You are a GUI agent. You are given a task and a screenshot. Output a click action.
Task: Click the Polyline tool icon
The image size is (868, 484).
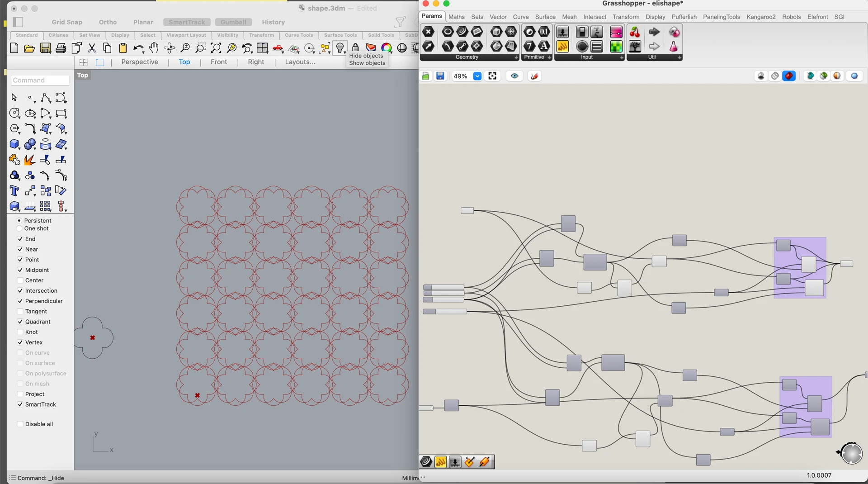46,98
